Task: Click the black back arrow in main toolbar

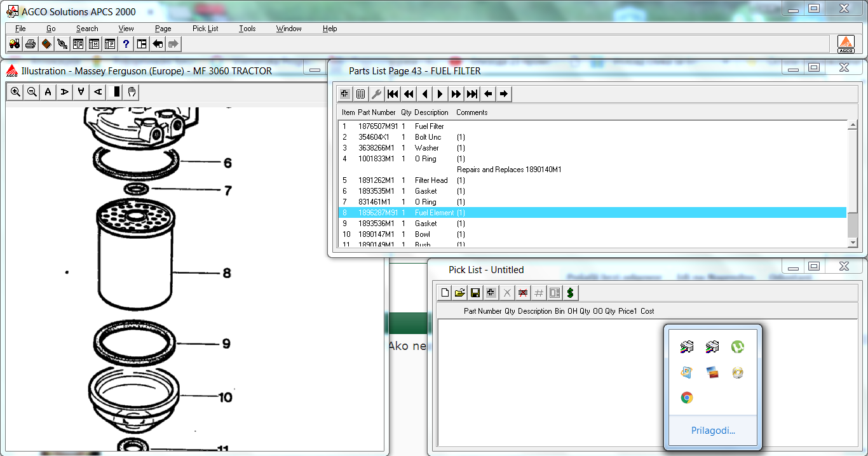Action: 158,44
